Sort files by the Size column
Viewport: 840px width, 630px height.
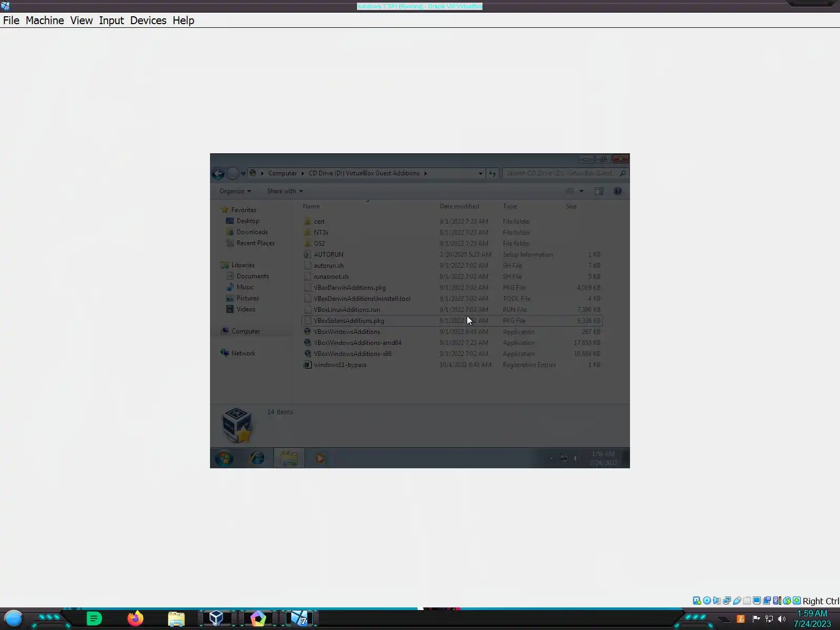tap(571, 206)
